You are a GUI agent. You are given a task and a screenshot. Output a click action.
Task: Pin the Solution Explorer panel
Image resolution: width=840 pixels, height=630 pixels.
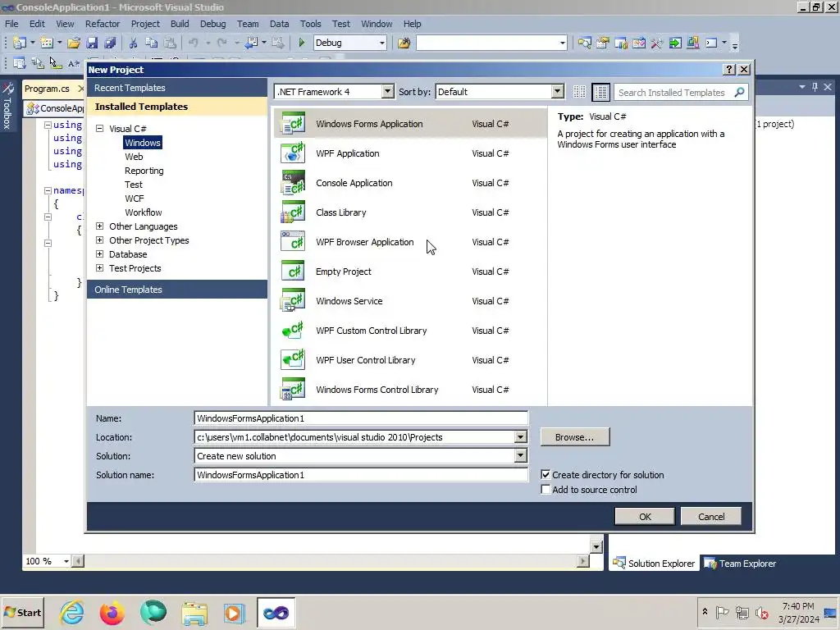point(815,87)
